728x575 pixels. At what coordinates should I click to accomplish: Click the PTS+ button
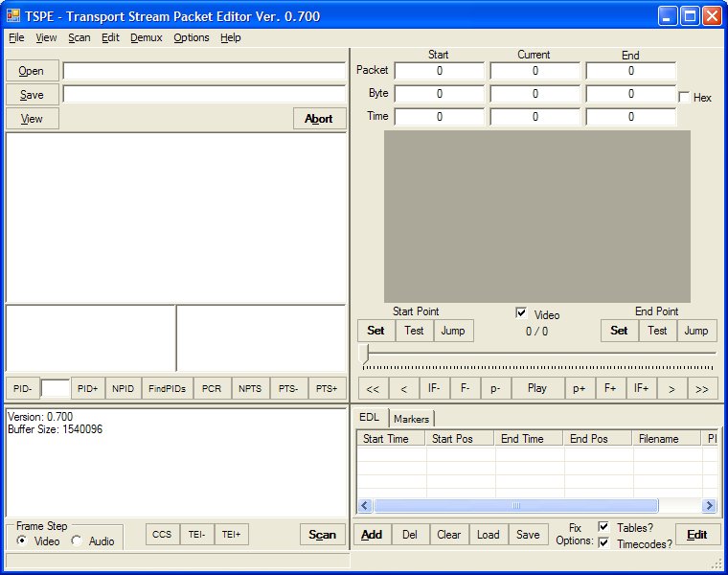pos(327,388)
